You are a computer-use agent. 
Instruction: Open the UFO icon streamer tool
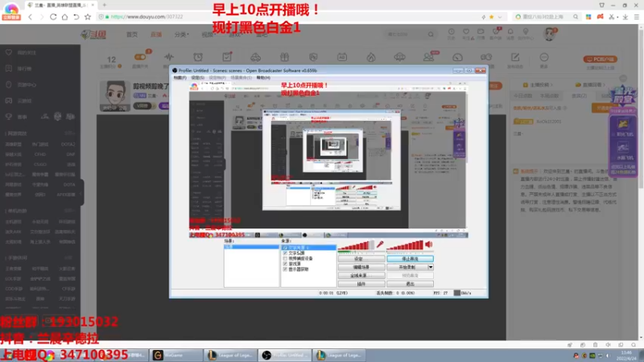399,57
